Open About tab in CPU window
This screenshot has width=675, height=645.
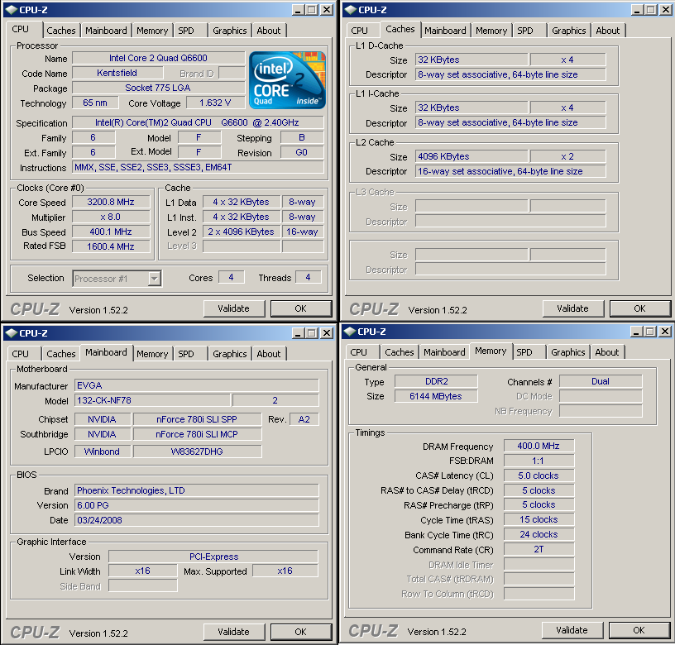coord(268,31)
